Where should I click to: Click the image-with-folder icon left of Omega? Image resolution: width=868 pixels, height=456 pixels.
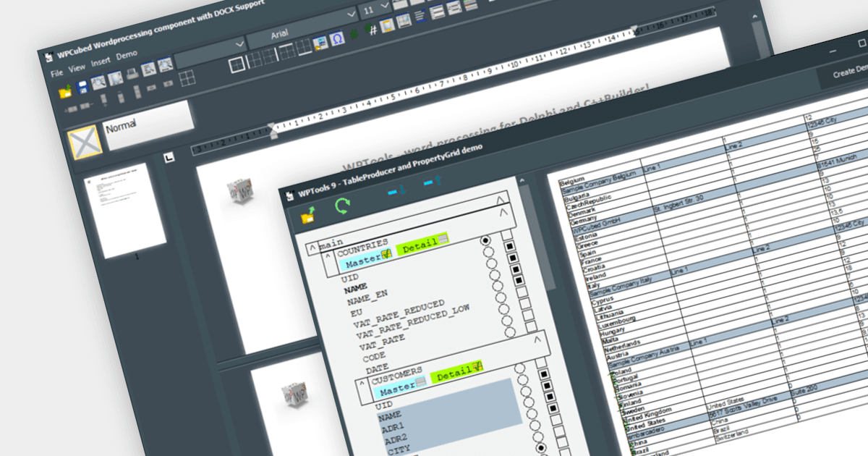[x=320, y=42]
